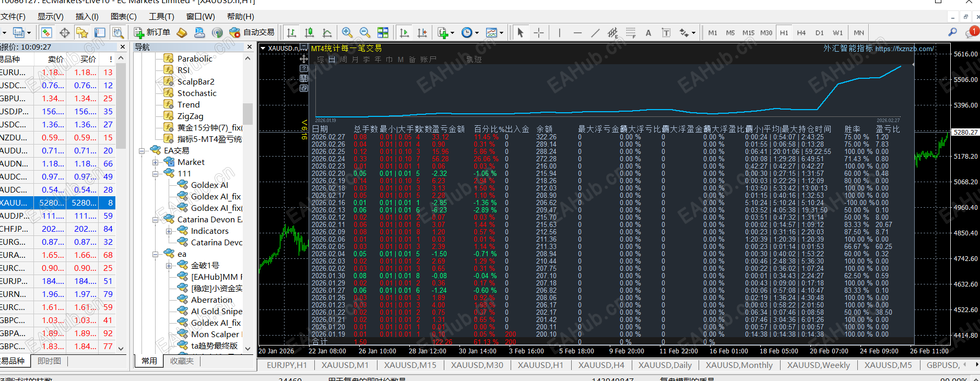Select the Fibonacci retracement tool
This screenshot has width=980, height=381.
click(x=631, y=32)
